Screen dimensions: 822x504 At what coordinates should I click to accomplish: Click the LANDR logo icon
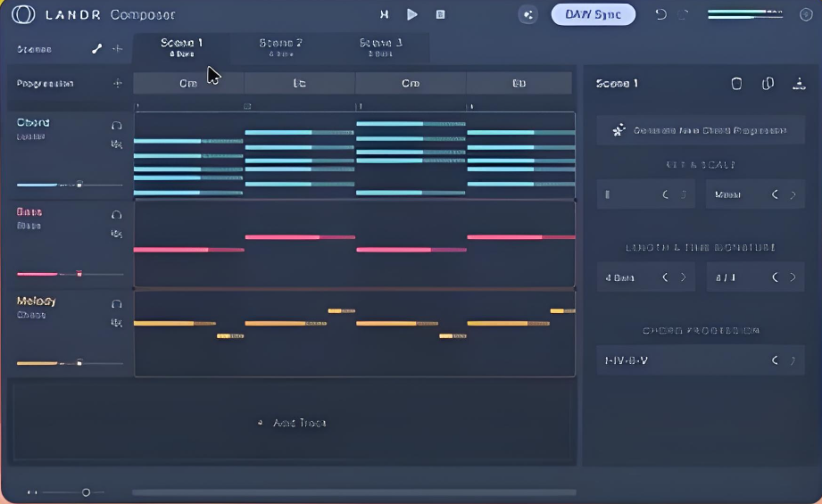point(23,14)
